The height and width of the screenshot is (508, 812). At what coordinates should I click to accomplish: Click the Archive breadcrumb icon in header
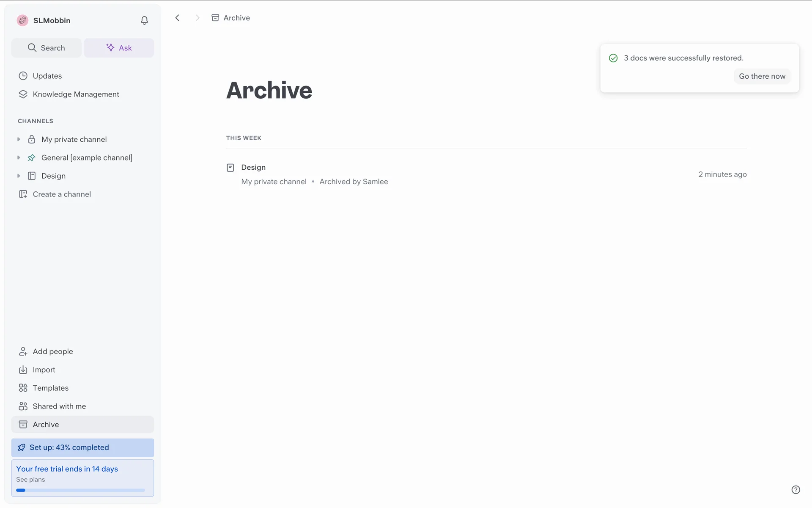pos(215,18)
